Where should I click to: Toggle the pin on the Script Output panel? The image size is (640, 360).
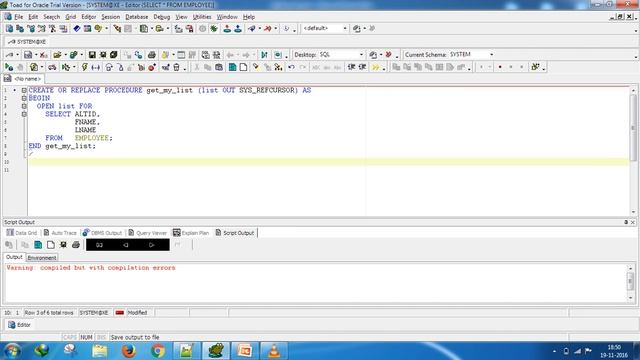coord(626,222)
